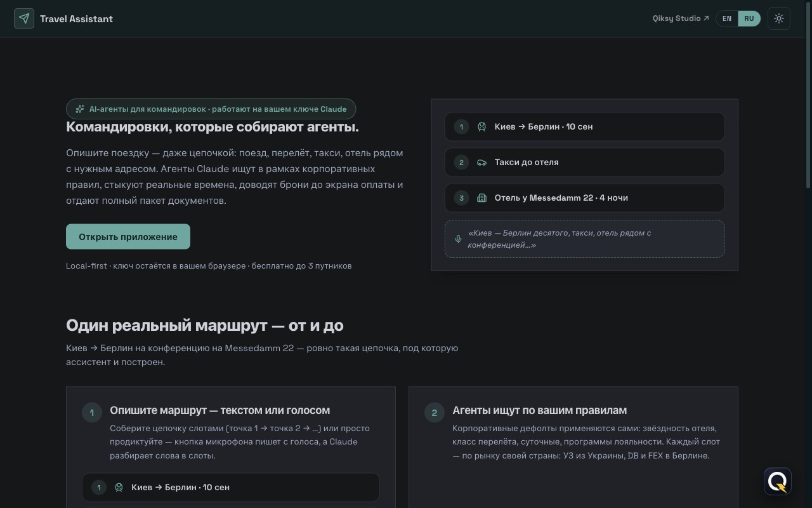This screenshot has height=508, width=812.
Task: Click the number 2 badge beside Такси до отеля
Action: (461, 162)
